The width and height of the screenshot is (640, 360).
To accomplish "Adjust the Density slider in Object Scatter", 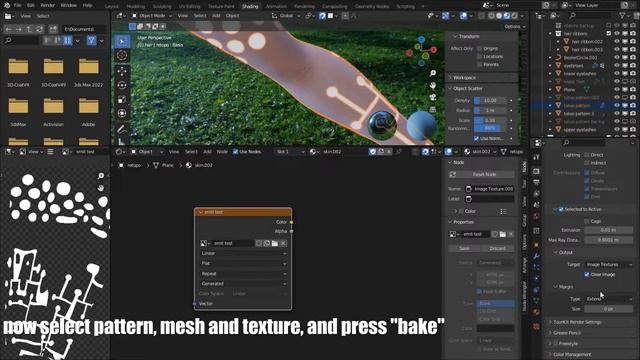I will (x=490, y=100).
